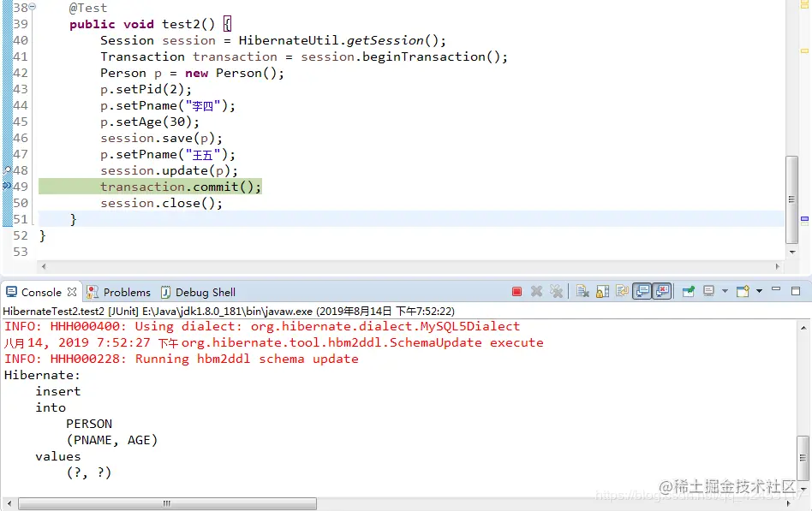Viewport: 812px width, 511px height.
Task: Click the blue overview ruler marker near line 51
Action: pos(805,219)
